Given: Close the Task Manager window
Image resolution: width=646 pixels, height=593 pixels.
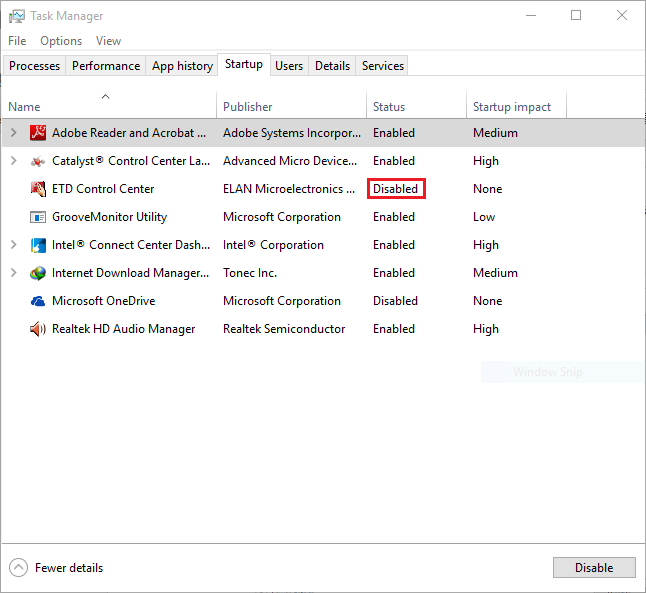Looking at the screenshot, I should click(622, 16).
